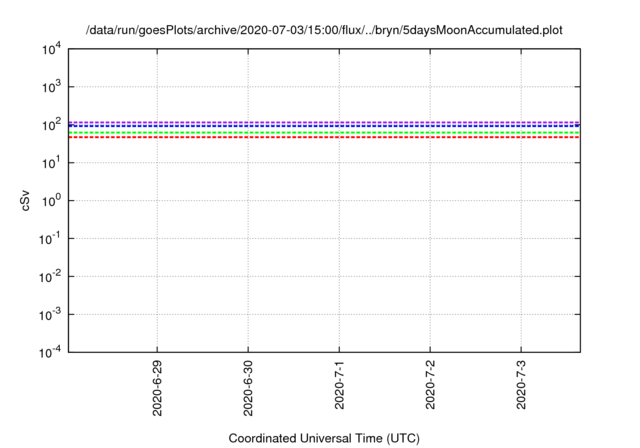
Task: Click the 10^-3 y-axis tick label
Action: pos(50,315)
